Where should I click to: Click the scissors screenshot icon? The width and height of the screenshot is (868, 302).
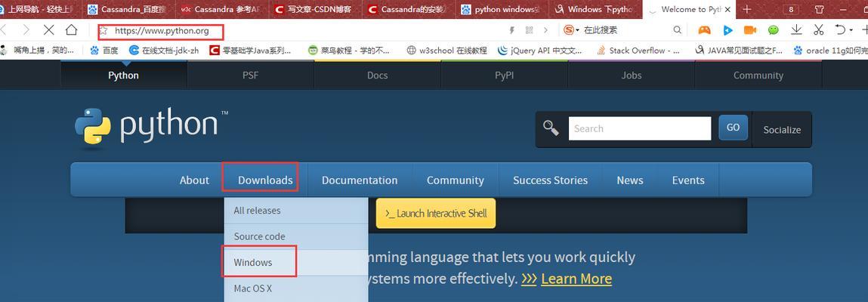point(820,30)
